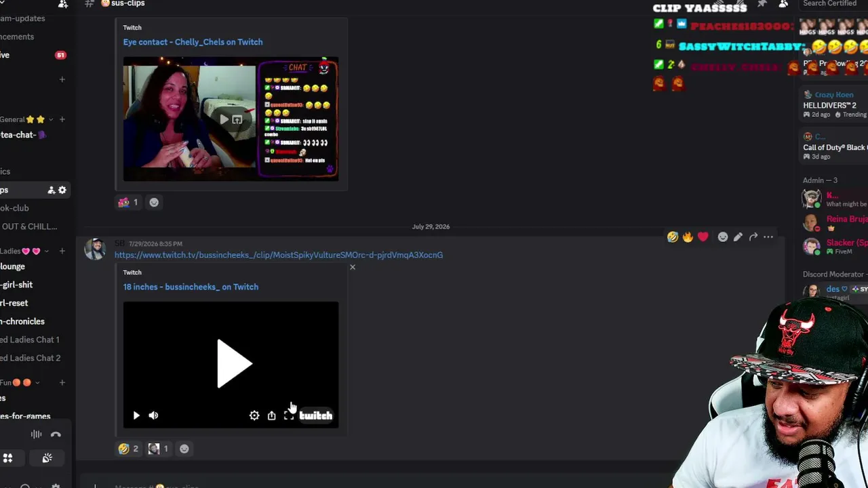This screenshot has width=868, height=488.
Task: Select member des in member list
Action: [x=834, y=292]
